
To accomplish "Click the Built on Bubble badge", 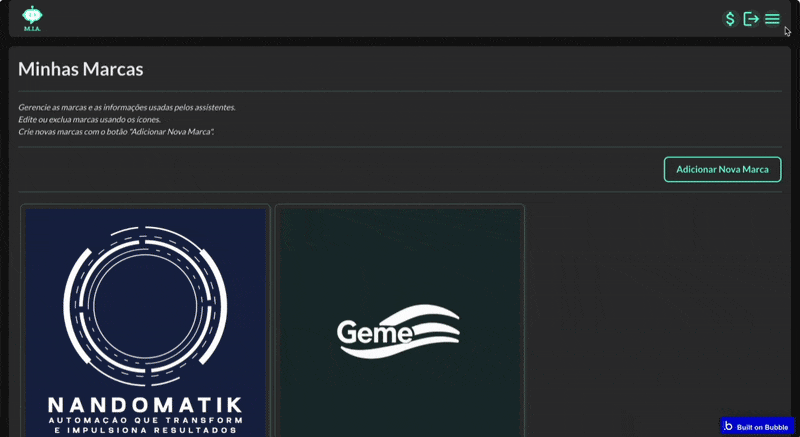I will 757,426.
